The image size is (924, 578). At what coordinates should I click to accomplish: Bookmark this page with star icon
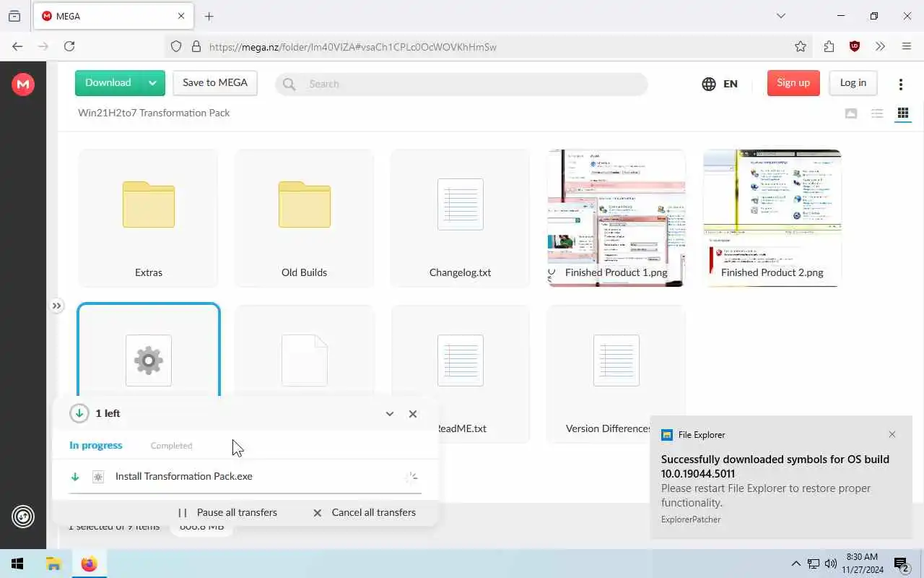pyautogui.click(x=801, y=46)
